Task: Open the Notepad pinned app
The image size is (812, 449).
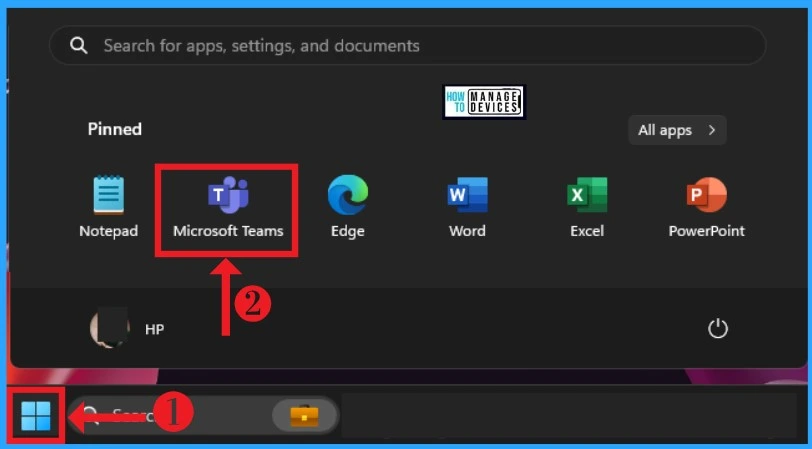Action: (108, 206)
